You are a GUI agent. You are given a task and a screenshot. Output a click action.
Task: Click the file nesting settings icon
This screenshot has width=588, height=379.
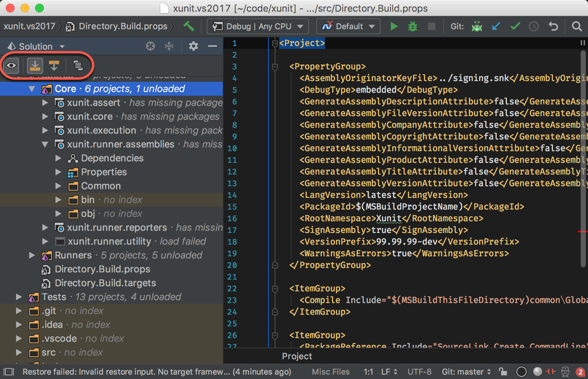[78, 66]
